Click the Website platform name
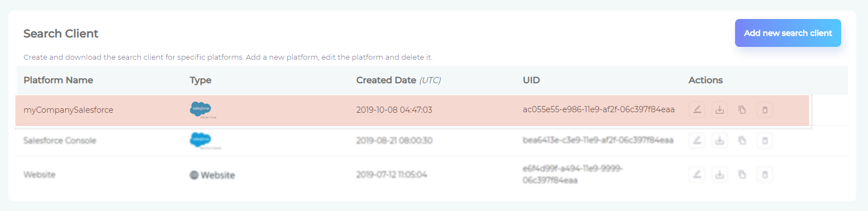The width and height of the screenshot is (868, 211). point(39,175)
